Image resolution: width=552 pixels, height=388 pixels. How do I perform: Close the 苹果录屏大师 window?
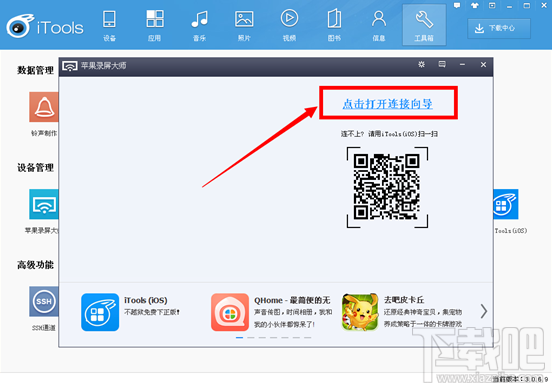(483, 64)
